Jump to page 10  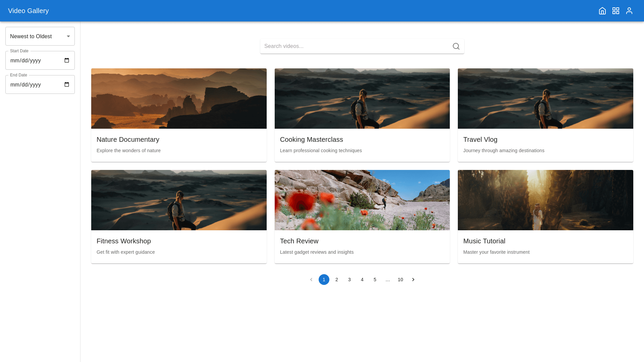(400, 280)
